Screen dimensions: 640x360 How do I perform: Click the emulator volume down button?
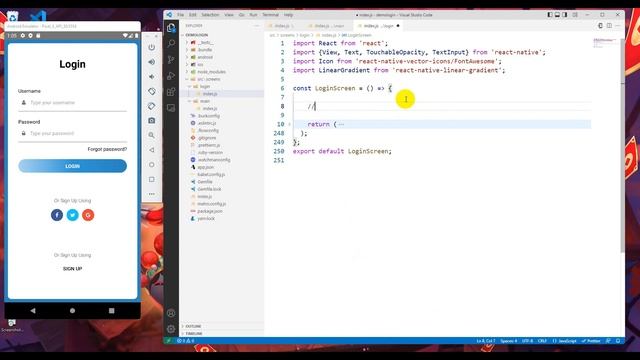pos(151,76)
